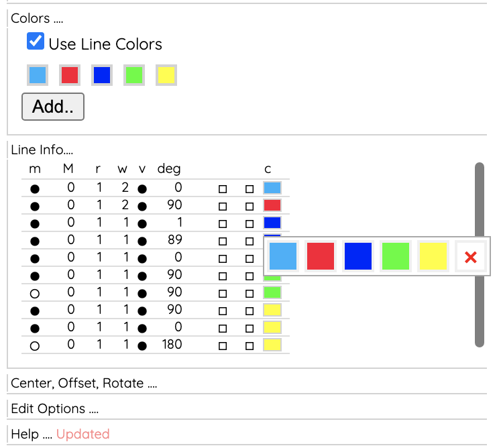Uncheck Use Line Colors checkbox
The width and height of the screenshot is (499, 448).
click(x=36, y=41)
